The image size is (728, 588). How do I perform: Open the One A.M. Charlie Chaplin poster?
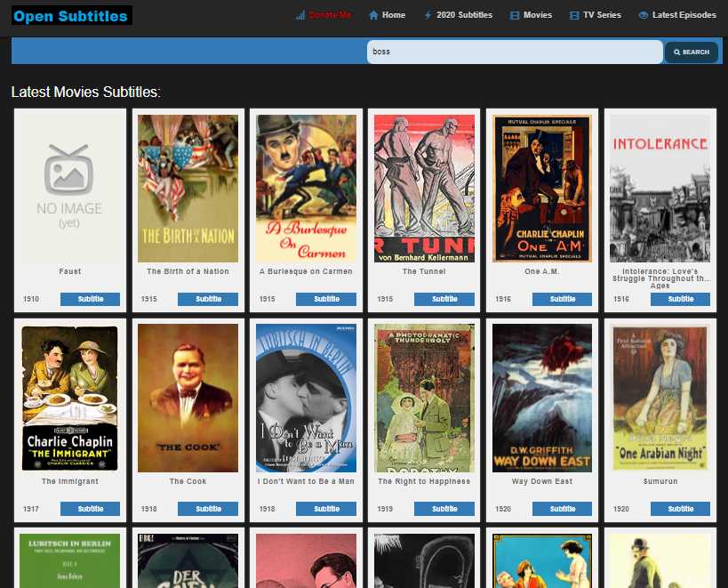542,188
